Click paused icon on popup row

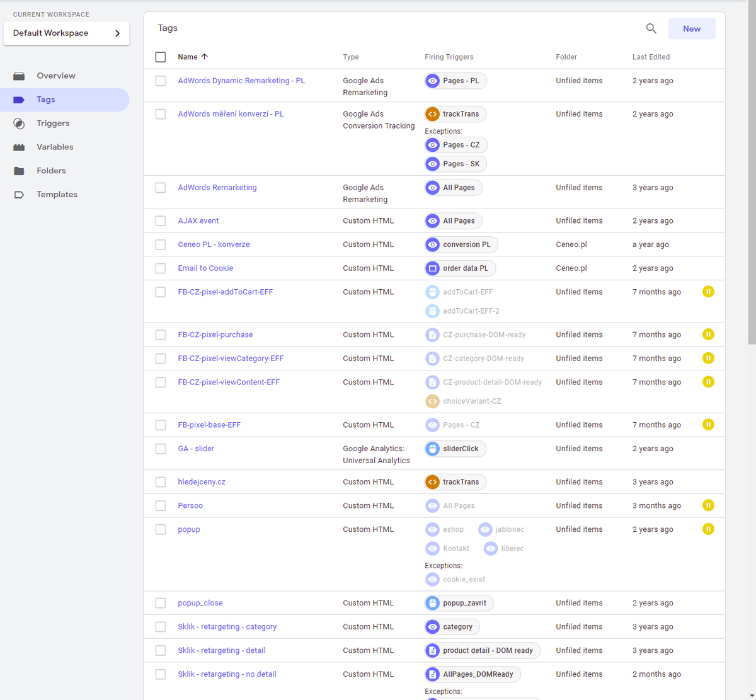pos(708,529)
